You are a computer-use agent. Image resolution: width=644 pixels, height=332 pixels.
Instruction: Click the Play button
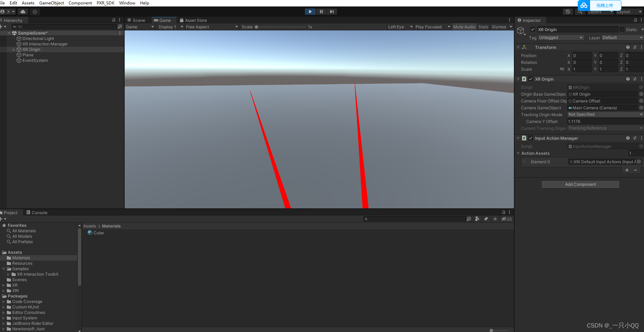(310, 12)
